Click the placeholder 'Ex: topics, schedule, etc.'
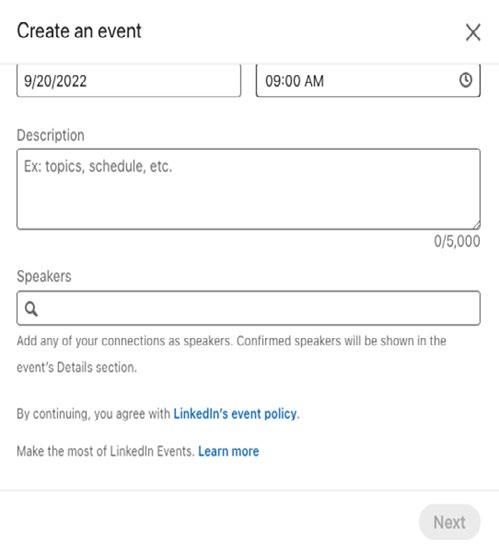This screenshot has width=499, height=548. [98, 166]
